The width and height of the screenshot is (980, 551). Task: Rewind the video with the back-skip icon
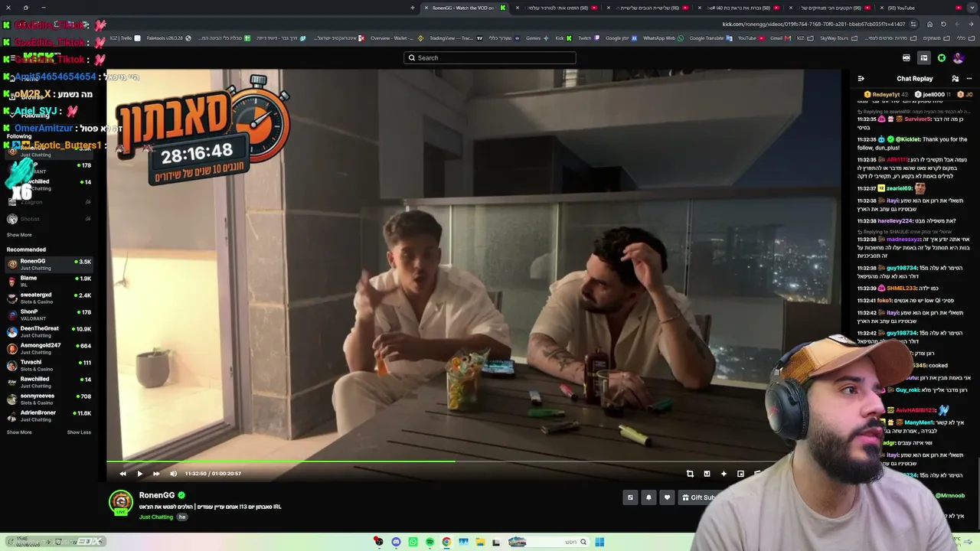(x=122, y=474)
